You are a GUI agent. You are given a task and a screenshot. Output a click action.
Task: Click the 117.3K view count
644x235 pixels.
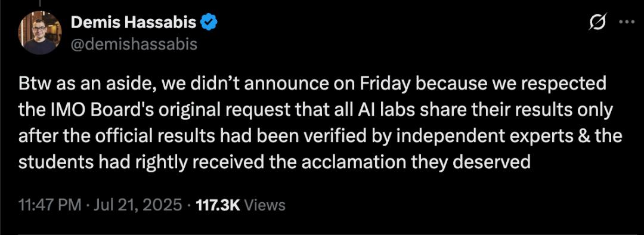[218, 204]
